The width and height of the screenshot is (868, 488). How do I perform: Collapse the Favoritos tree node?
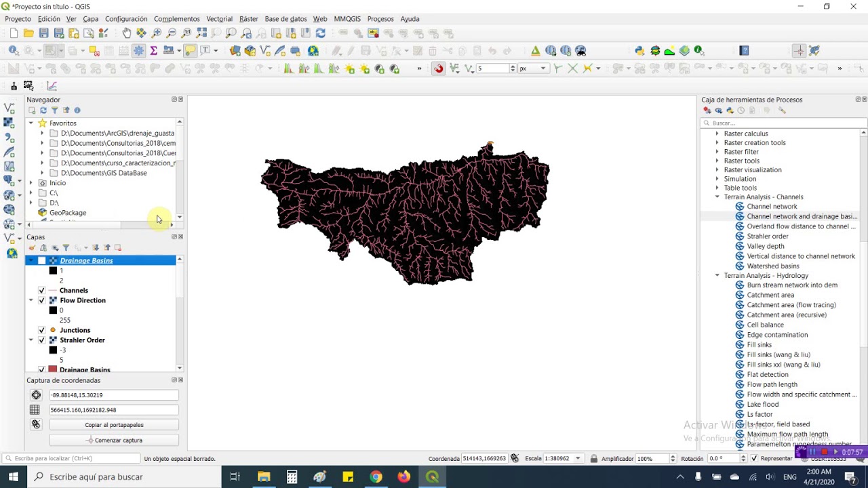pos(31,123)
